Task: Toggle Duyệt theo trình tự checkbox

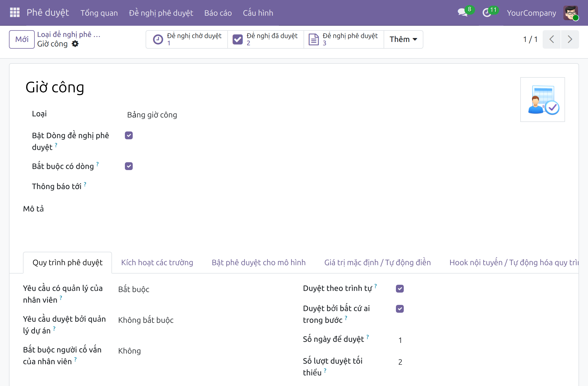Action: pyautogui.click(x=400, y=288)
